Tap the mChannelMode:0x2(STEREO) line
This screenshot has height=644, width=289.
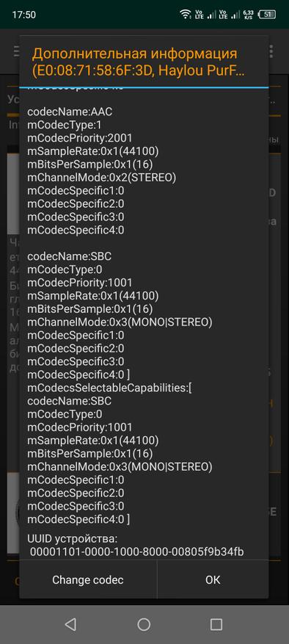click(x=102, y=178)
